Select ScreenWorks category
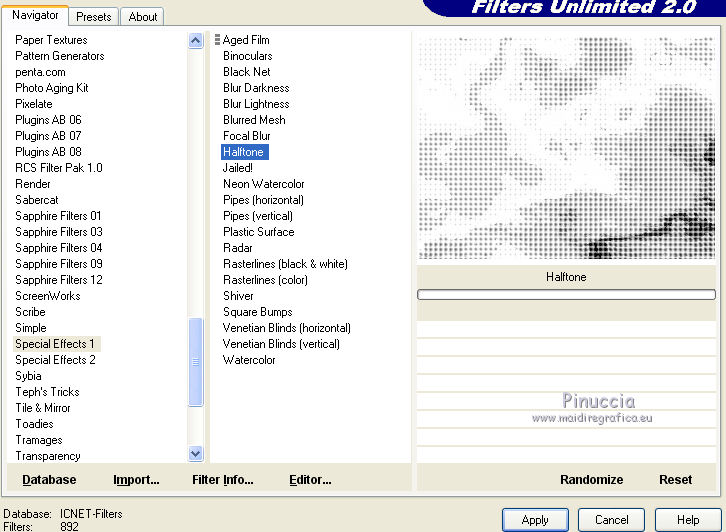726x532 pixels. tap(48, 296)
